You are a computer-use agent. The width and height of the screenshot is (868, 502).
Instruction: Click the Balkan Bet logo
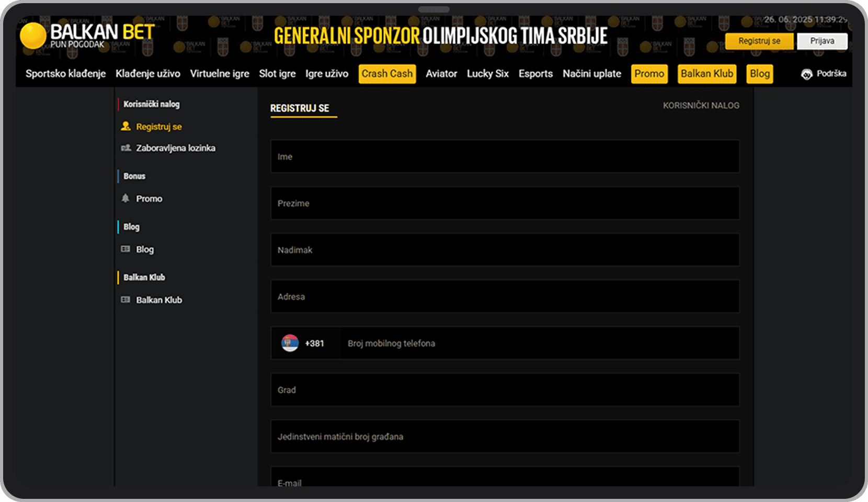click(87, 36)
